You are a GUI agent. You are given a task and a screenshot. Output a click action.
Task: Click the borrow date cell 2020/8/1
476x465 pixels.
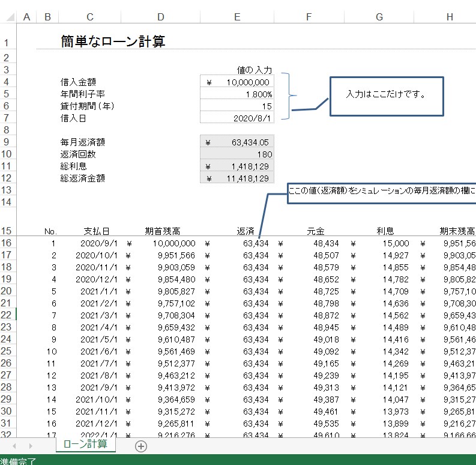pos(237,118)
